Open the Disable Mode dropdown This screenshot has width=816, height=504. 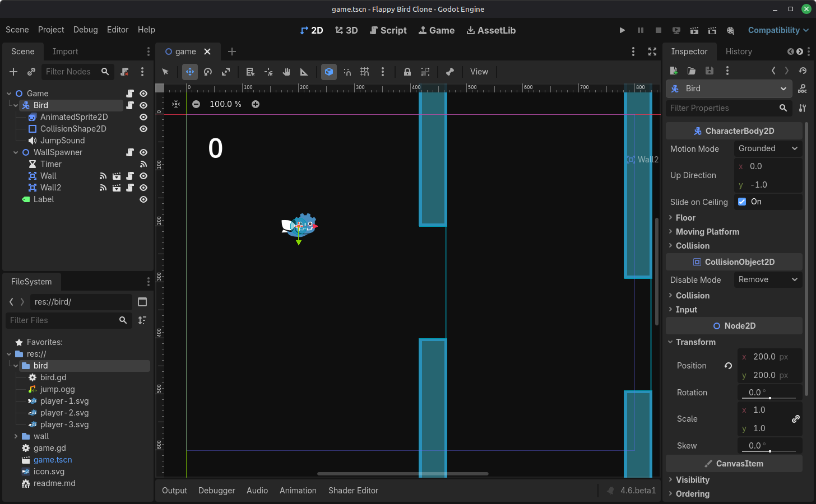(768, 279)
